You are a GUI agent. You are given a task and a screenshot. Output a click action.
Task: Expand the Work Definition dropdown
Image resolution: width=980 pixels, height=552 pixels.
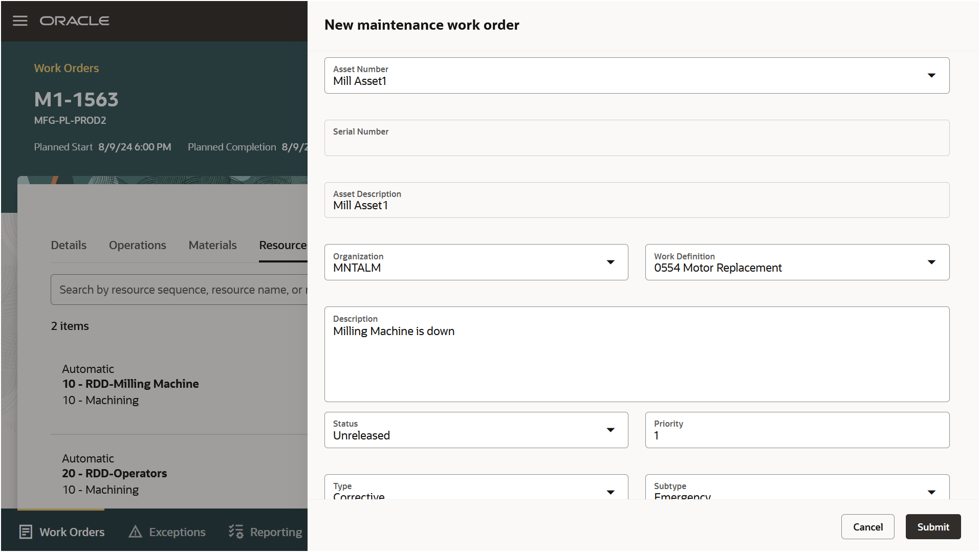tap(931, 262)
